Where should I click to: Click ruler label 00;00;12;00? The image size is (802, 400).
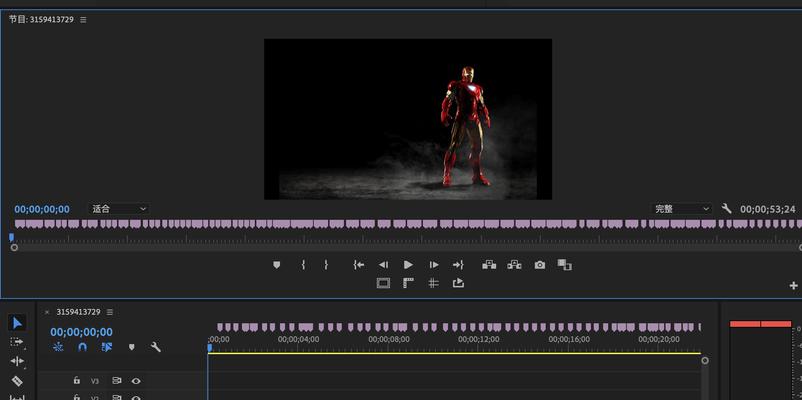(x=479, y=339)
